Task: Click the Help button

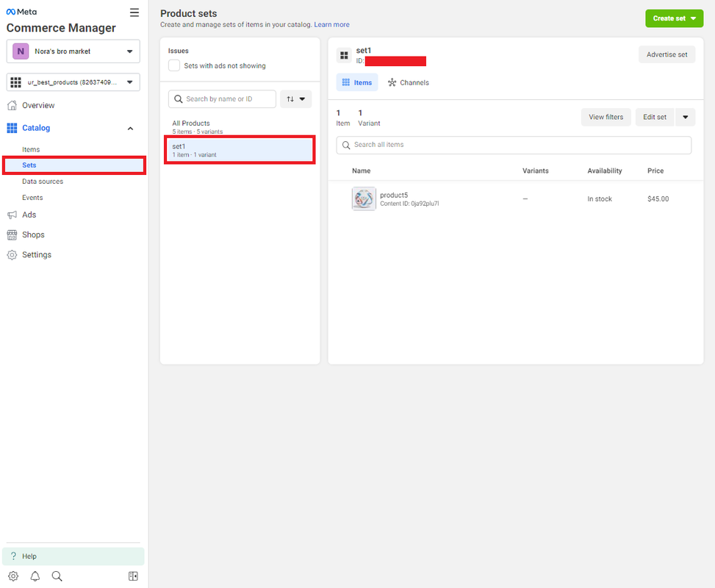Action: [x=73, y=556]
